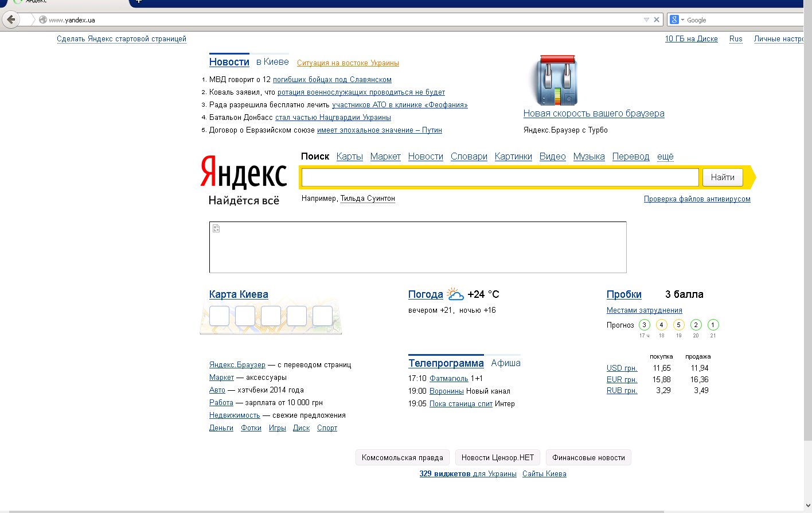
Task: Click the stop loading X button
Action: click(657, 20)
